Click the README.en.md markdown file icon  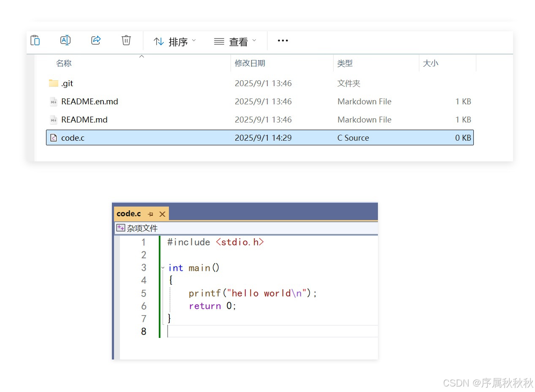[54, 101]
